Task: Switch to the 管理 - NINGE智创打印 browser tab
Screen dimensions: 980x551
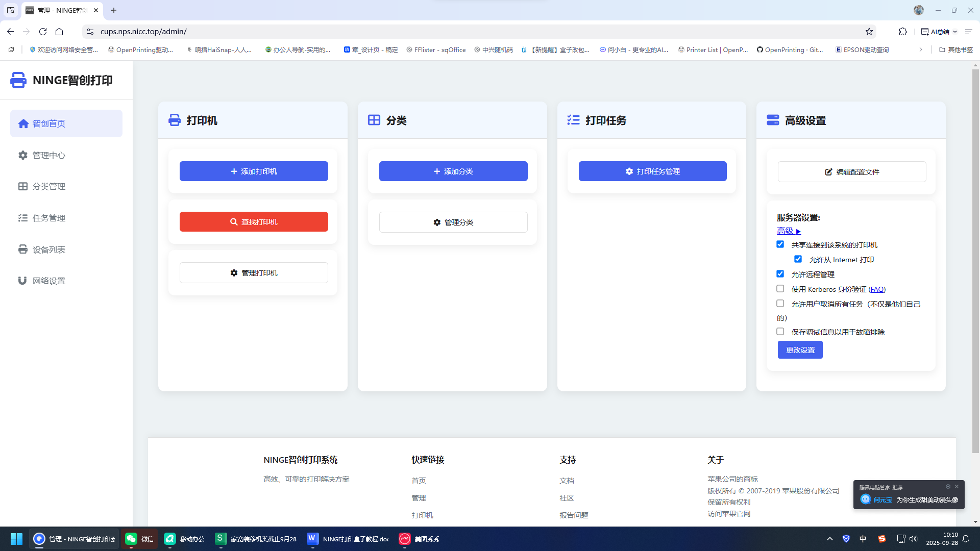Action: pyautogui.click(x=59, y=10)
